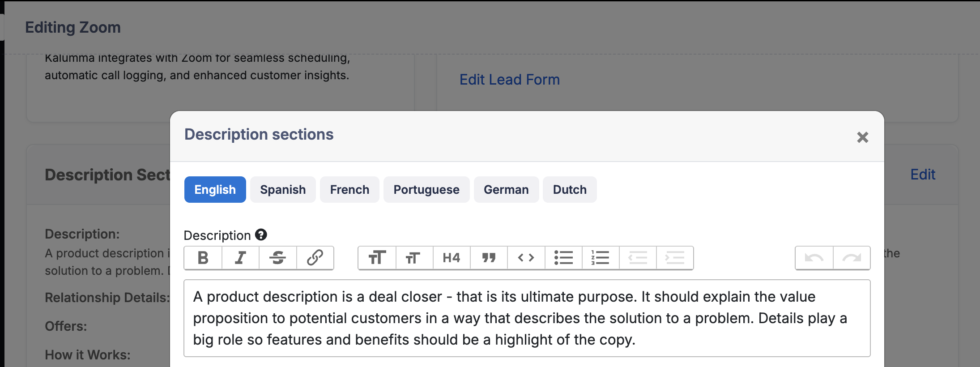The width and height of the screenshot is (980, 367).
Task: Apply H4 heading style
Action: click(452, 258)
